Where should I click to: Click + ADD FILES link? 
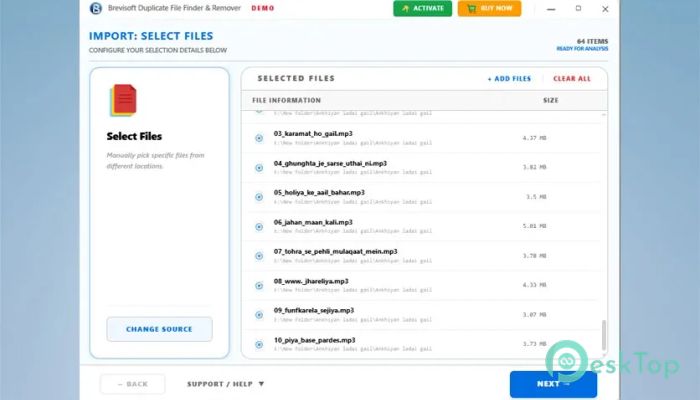pos(509,79)
